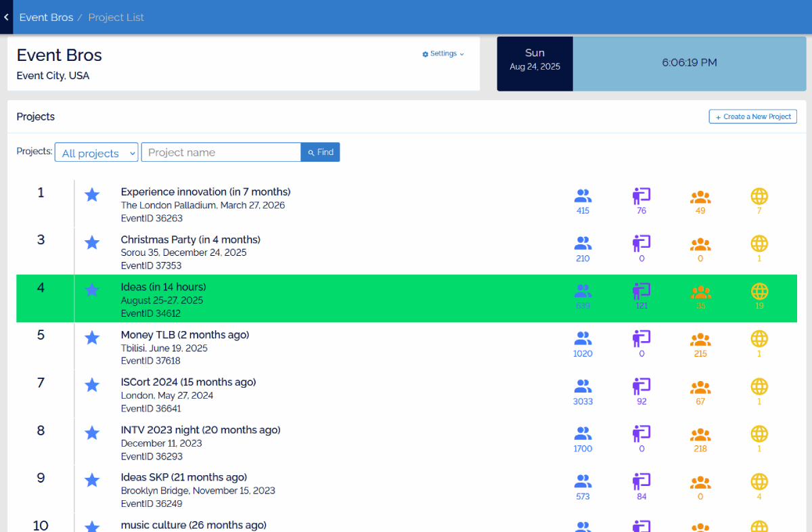
Task: Click attendees icon for Experience innovation
Action: click(x=583, y=197)
